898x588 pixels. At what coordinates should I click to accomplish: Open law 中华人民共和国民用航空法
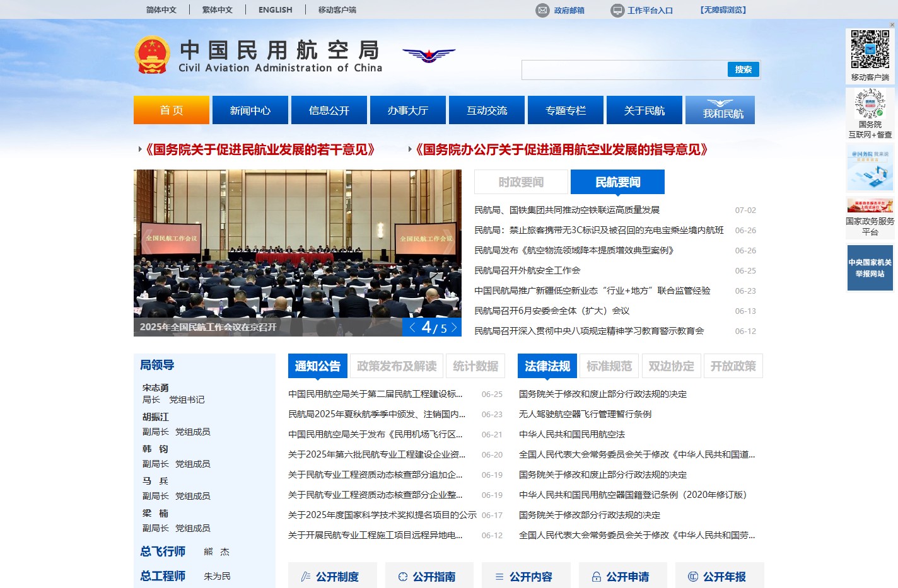pyautogui.click(x=572, y=434)
